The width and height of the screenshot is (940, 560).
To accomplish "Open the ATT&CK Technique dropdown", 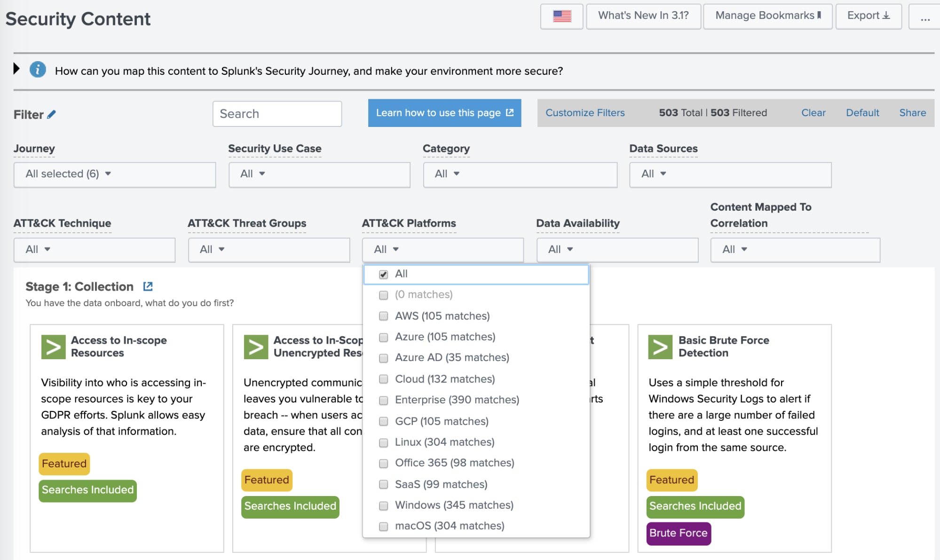I will 95,250.
